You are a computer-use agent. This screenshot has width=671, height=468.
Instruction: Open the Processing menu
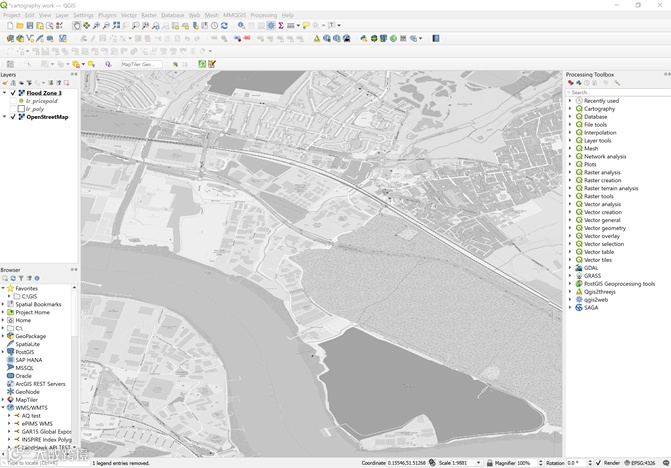264,15
